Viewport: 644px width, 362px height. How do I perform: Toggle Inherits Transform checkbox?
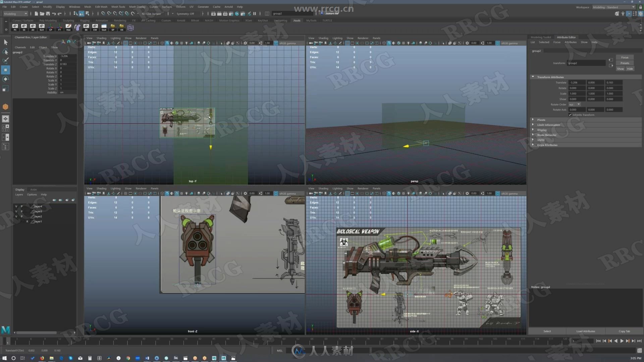pyautogui.click(x=570, y=115)
